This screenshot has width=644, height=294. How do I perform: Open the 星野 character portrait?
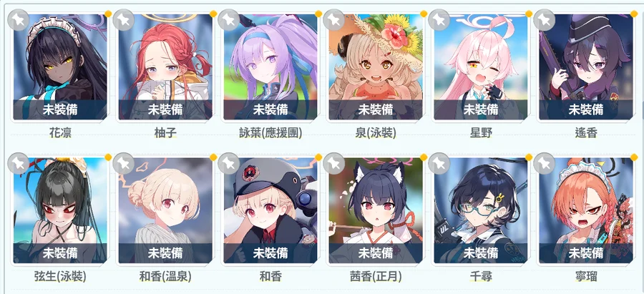481,67
